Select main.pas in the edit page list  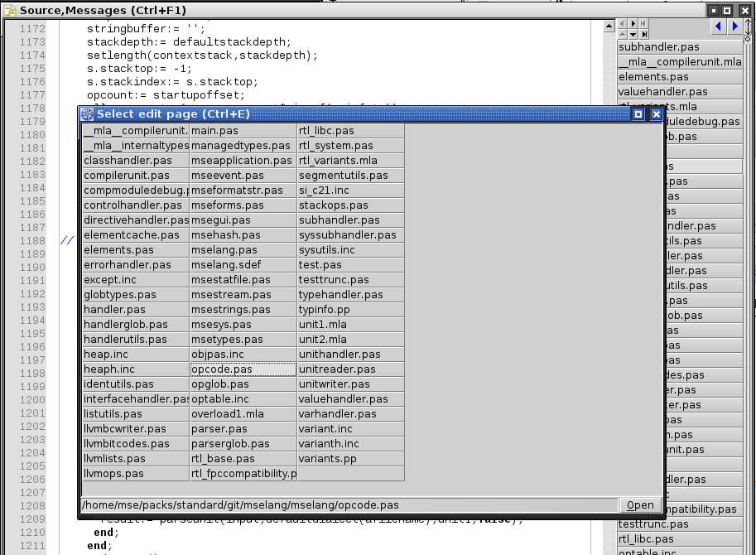tap(243, 131)
